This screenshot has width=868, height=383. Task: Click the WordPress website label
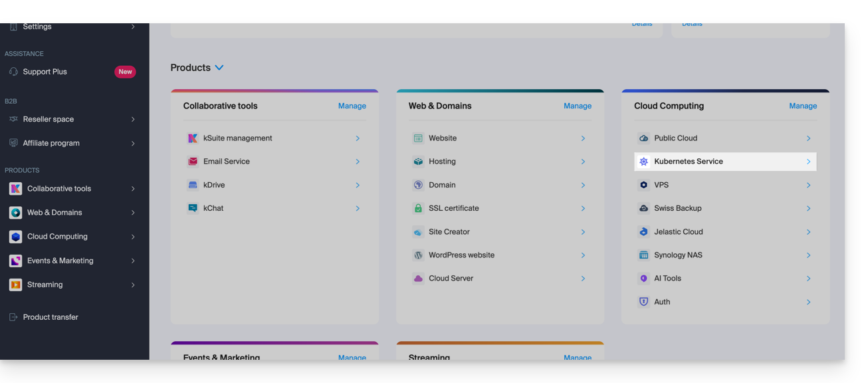[462, 255]
